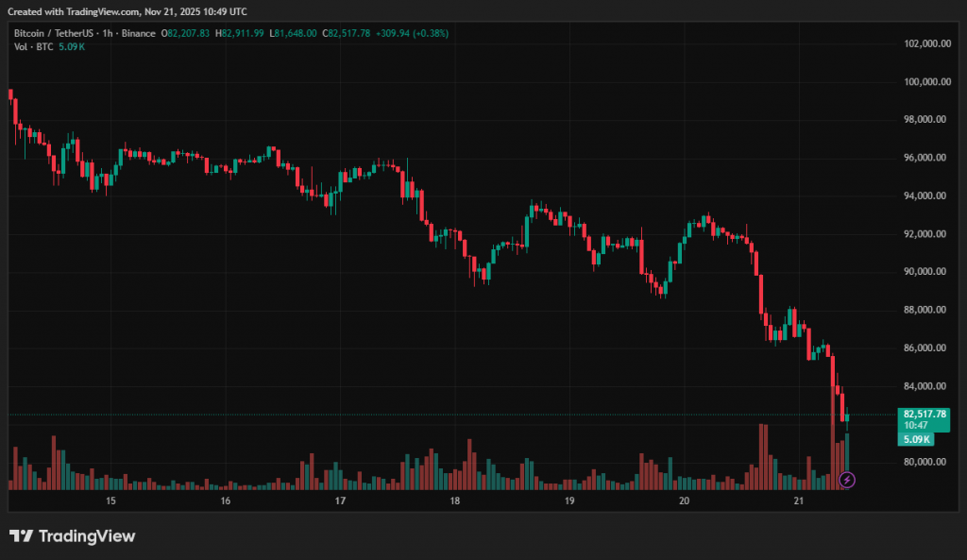Click the 90,000.00 price axis label
The image size is (967, 560).
[x=925, y=272]
